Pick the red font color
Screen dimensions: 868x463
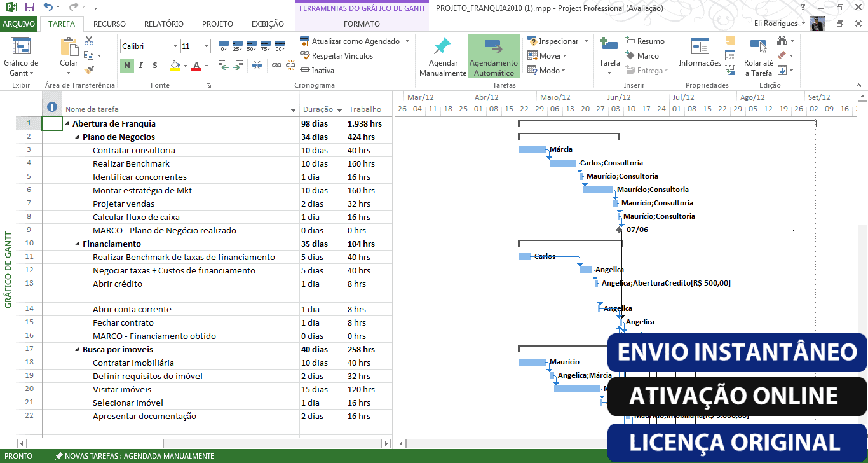click(x=196, y=66)
